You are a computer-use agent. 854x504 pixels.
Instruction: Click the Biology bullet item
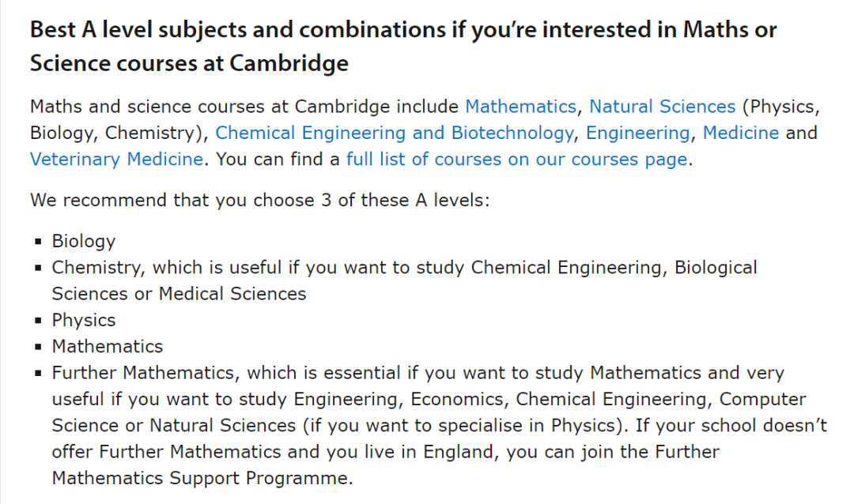point(83,241)
